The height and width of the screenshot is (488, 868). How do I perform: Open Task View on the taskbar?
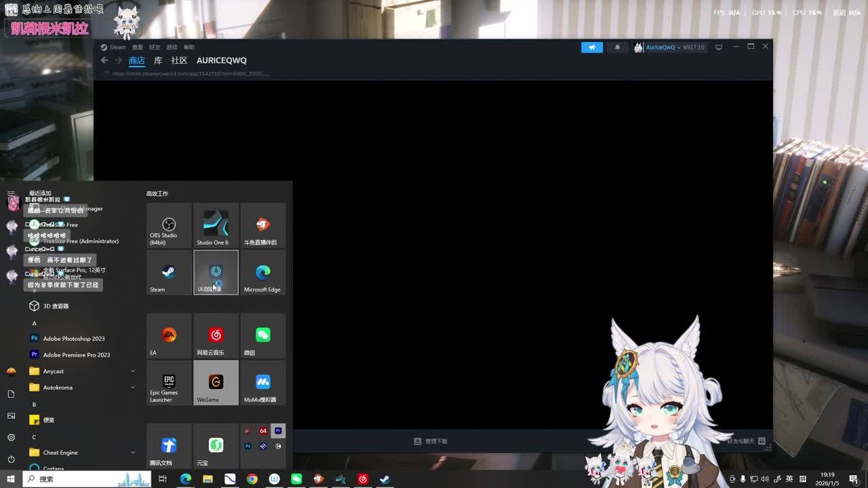pos(163,479)
